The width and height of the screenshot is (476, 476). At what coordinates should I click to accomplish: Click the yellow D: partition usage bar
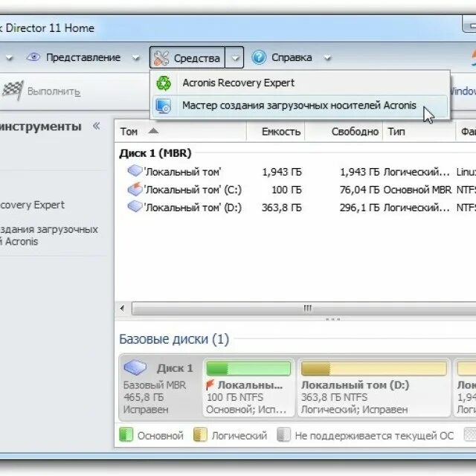[x=373, y=368]
